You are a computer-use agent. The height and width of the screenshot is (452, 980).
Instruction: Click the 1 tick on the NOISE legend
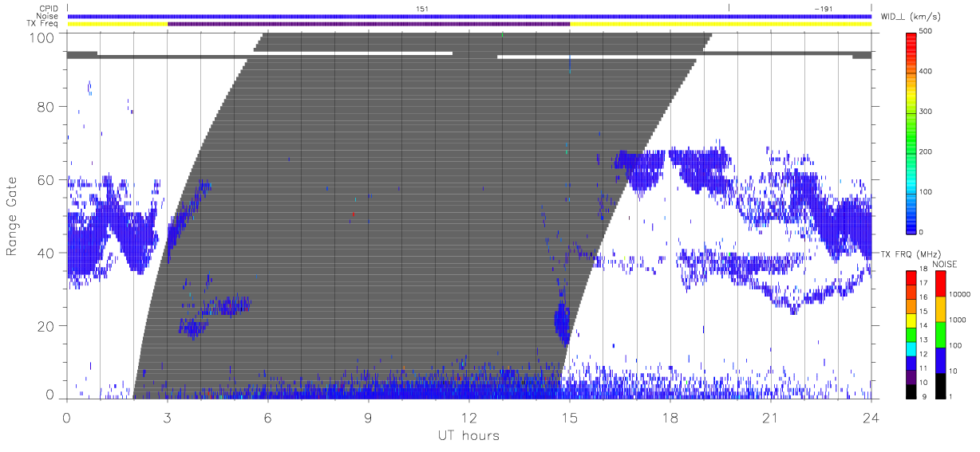click(x=951, y=396)
